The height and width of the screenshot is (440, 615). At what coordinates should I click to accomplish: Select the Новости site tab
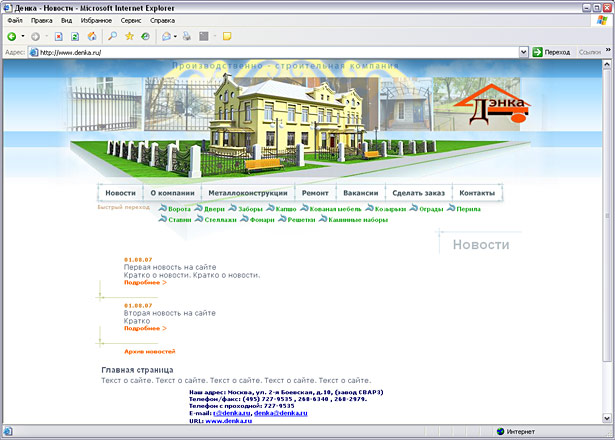tap(120, 193)
